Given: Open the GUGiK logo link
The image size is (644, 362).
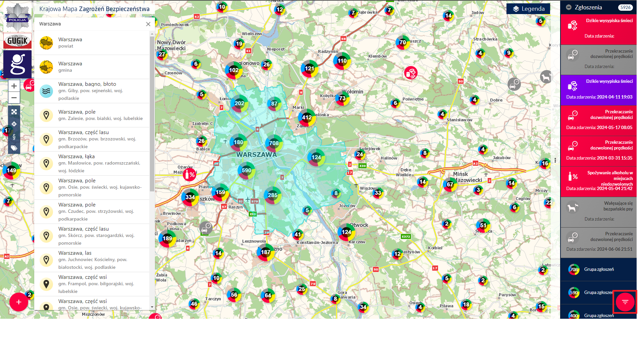Looking at the screenshot, I should click(17, 41).
